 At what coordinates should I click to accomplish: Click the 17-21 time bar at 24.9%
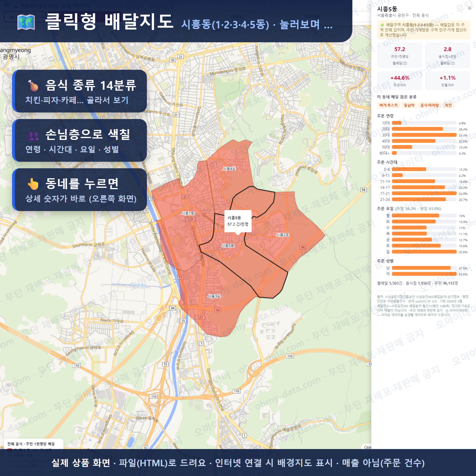coord(424,193)
